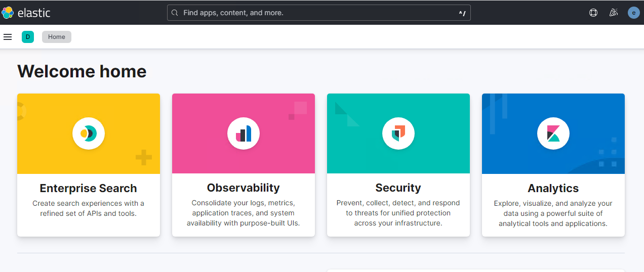Click the Elastic logo
Viewport: 644px width, 272px height.
pyautogui.click(x=26, y=13)
